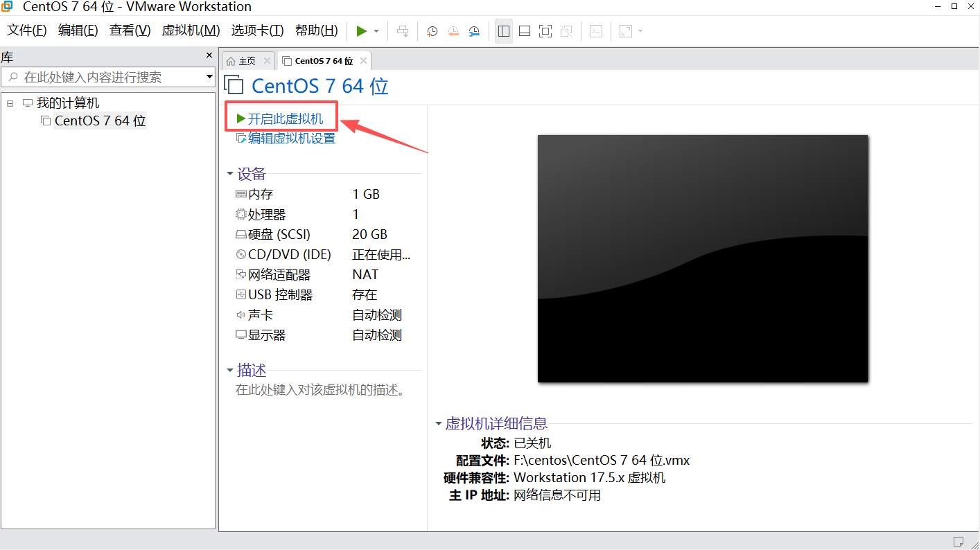The image size is (980, 550).
Task: Click the stretch guest display icon
Action: tap(626, 31)
